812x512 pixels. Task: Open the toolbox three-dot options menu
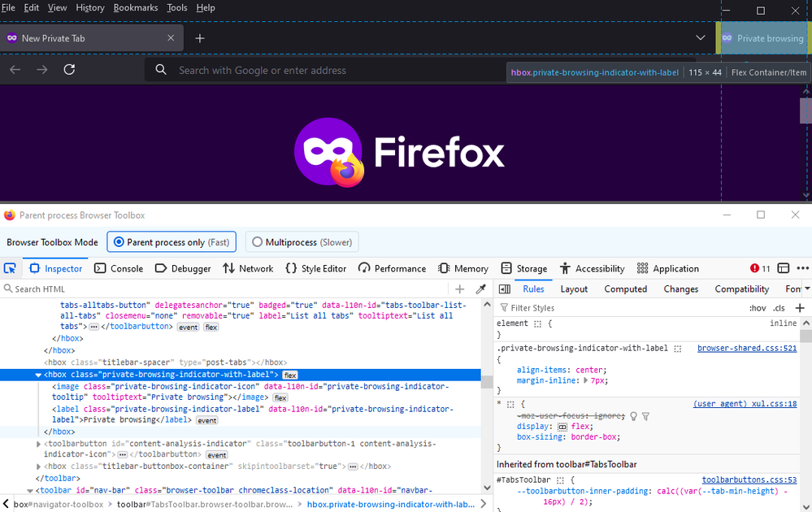(803, 268)
